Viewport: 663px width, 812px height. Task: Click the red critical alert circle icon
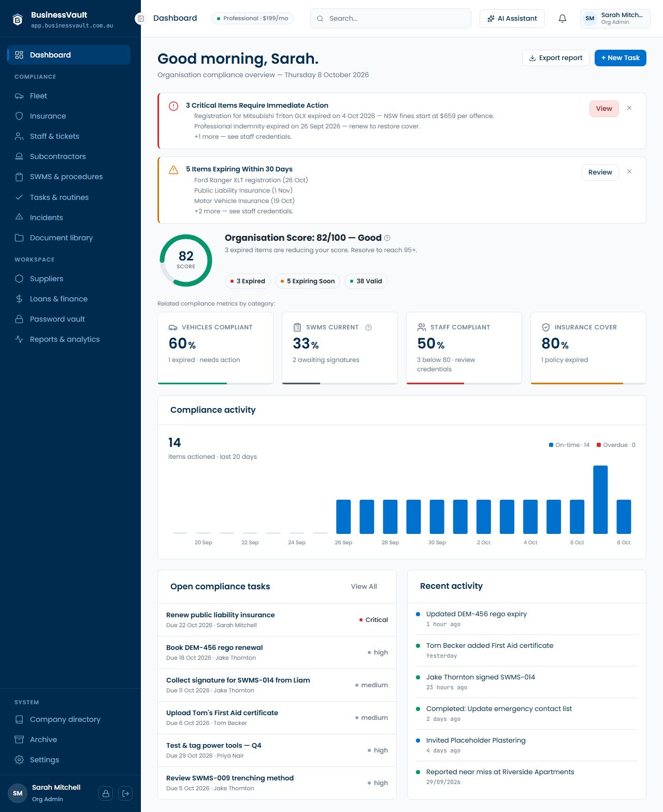[174, 106]
